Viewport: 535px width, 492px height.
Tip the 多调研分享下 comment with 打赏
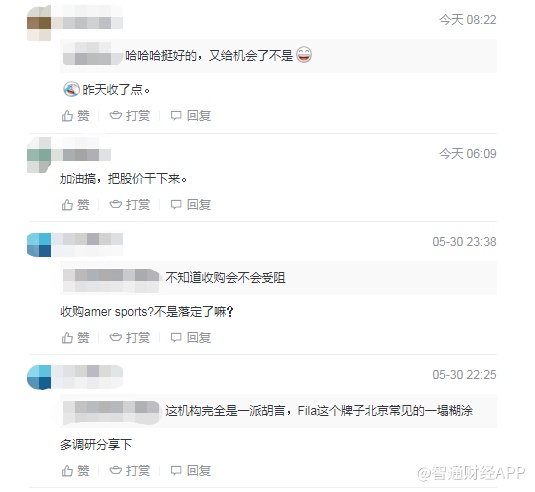pos(130,471)
